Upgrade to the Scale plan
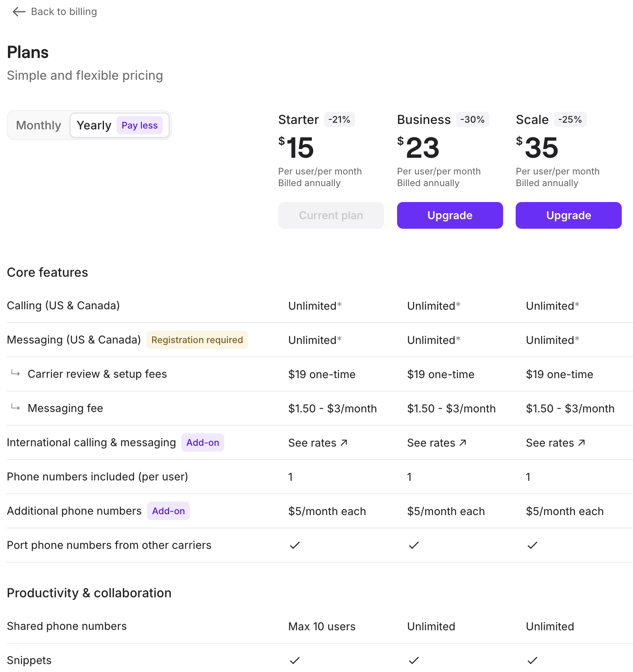 (568, 215)
